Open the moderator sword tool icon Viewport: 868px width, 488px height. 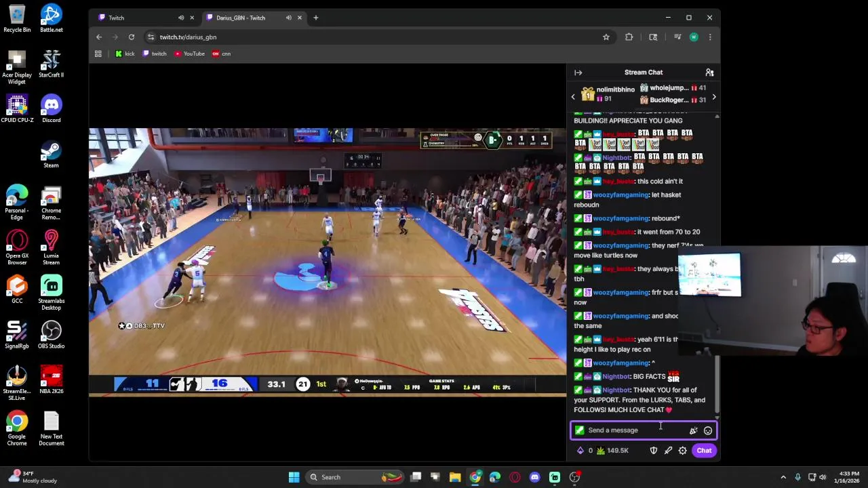pyautogui.click(x=668, y=451)
